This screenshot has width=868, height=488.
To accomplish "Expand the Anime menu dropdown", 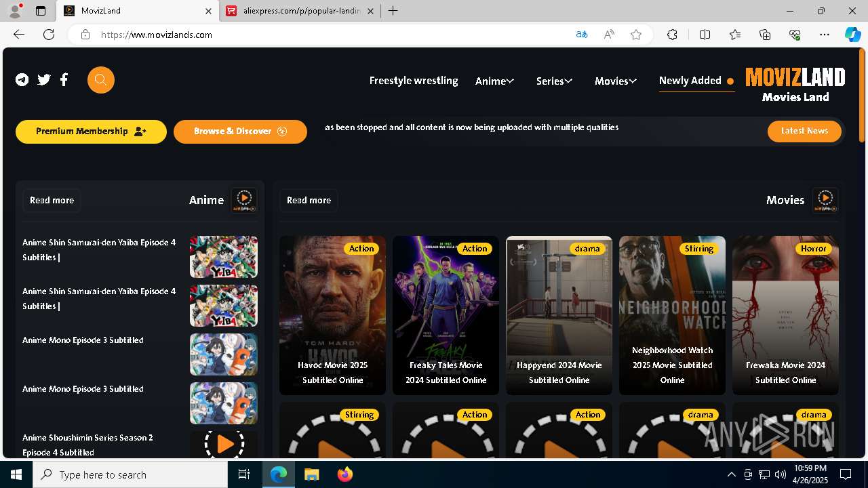I will coord(495,81).
